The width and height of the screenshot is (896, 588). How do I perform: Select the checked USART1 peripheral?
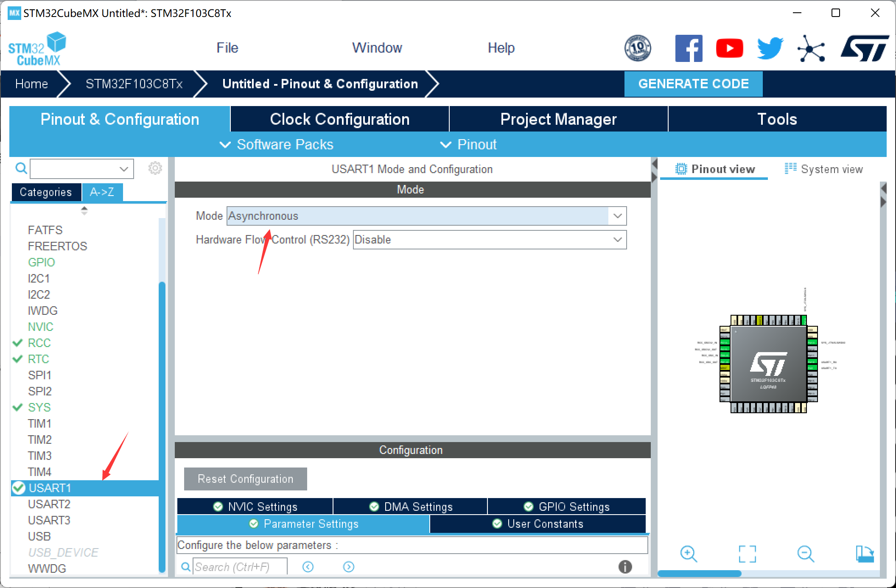tap(50, 488)
